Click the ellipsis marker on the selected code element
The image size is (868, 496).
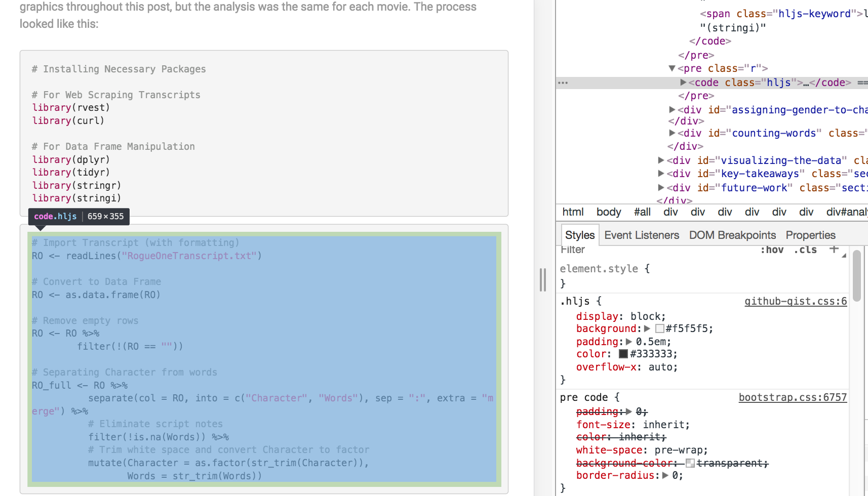tap(564, 82)
